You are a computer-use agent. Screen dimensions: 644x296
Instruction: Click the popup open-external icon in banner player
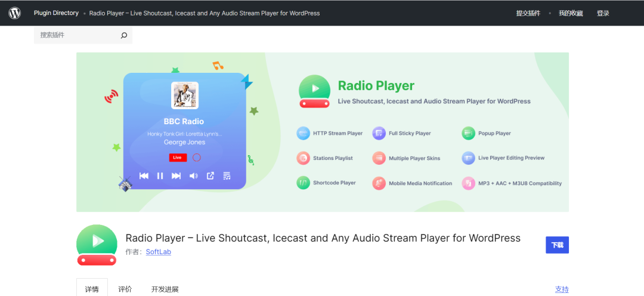[210, 175]
